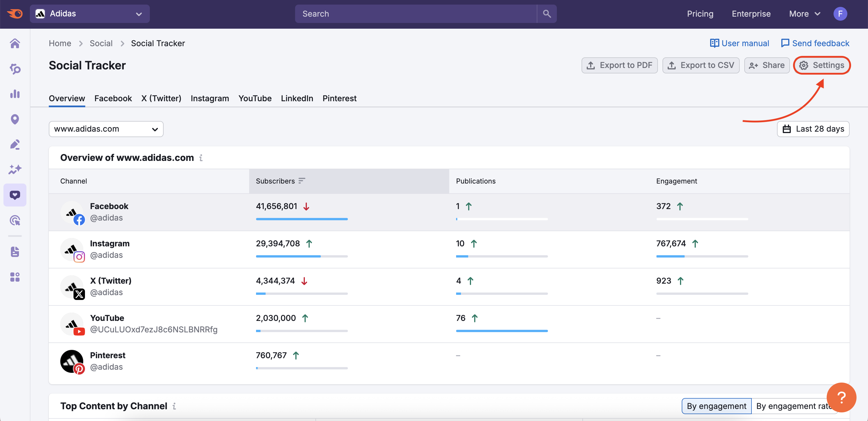Switch to the LinkedIn tab
868x421 pixels.
click(297, 98)
